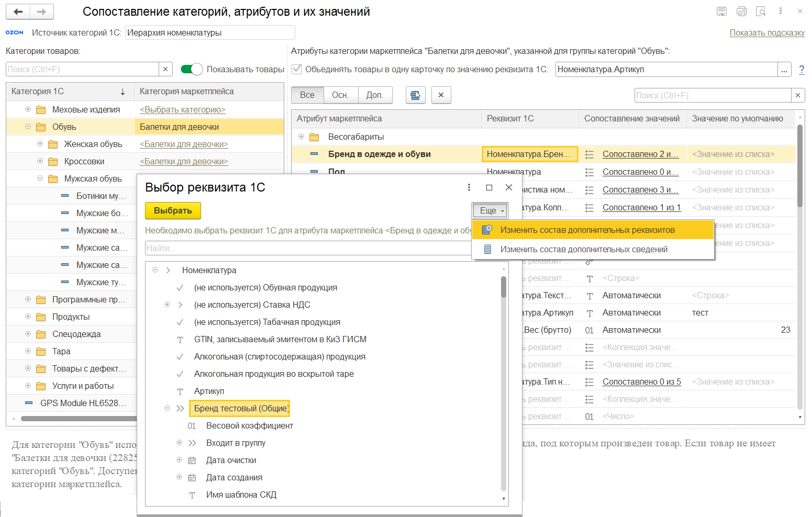Clear the category search field with X
Viewport: 812px width, 517px height.
(x=165, y=69)
